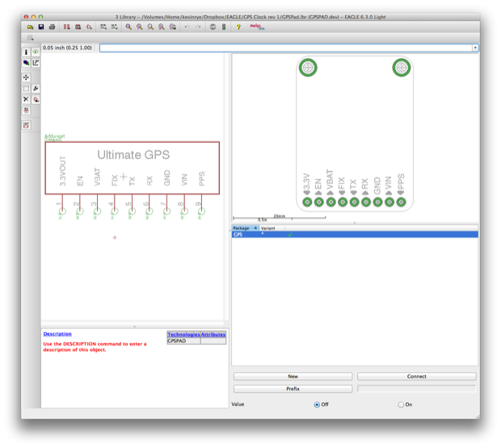The width and height of the screenshot is (501, 448).
Task: Focus the command line input field
Action: (286, 48)
